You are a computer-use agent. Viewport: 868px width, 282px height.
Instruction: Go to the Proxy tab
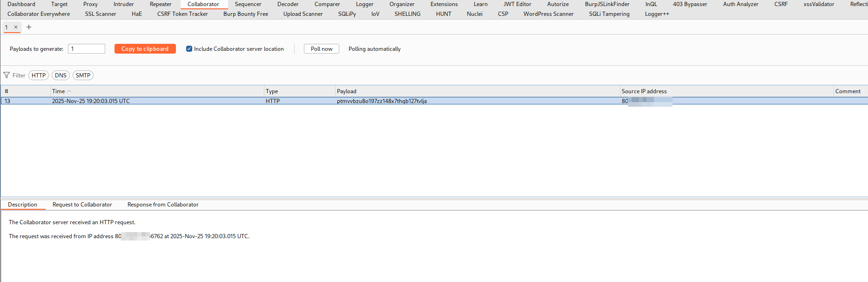[90, 4]
